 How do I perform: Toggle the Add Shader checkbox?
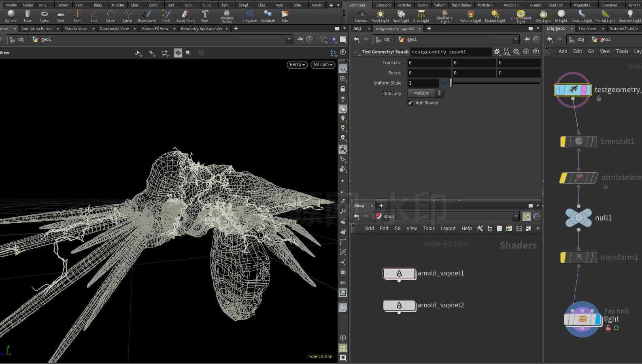point(410,103)
